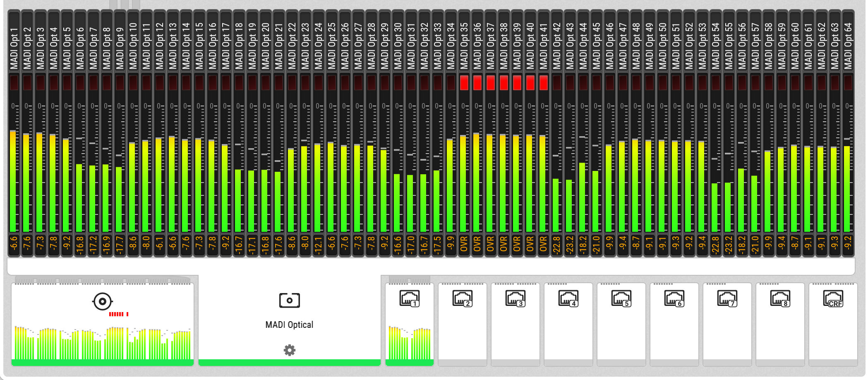Screen dimensions: 868x380
Task: Open MADI Optical gear settings
Action: 289,350
